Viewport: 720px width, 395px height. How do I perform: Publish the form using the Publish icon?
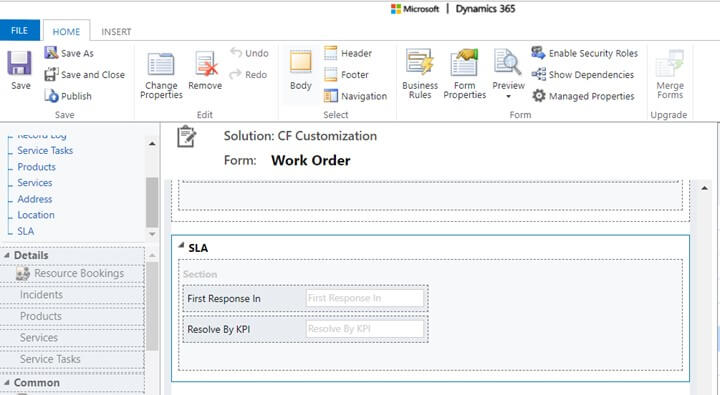coord(51,96)
